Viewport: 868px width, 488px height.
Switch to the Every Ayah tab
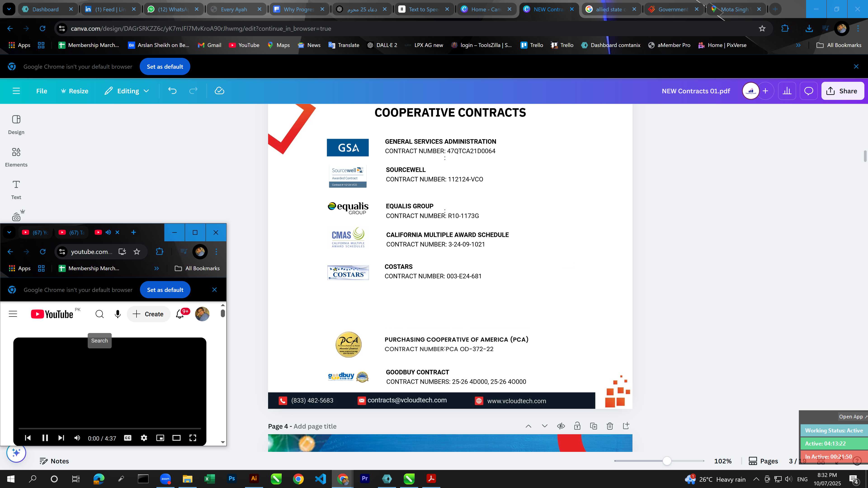click(236, 9)
